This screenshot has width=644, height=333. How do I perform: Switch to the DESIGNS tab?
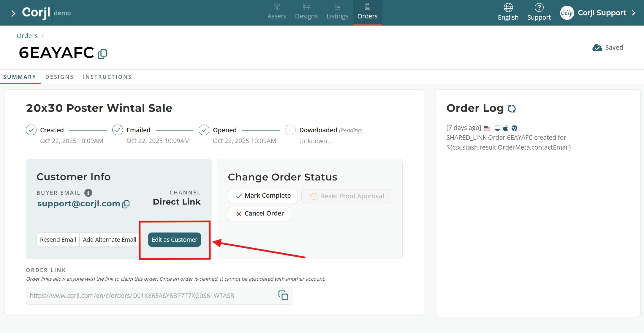coord(59,77)
